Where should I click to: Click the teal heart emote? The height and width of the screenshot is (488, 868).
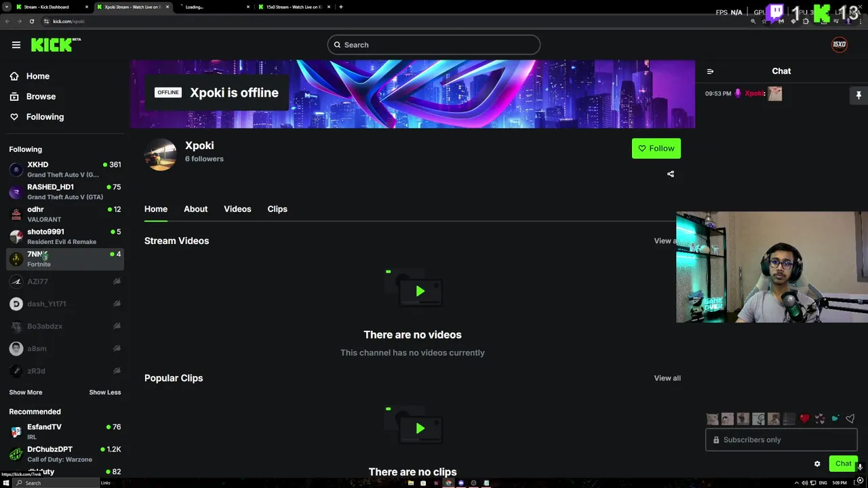pos(835,419)
